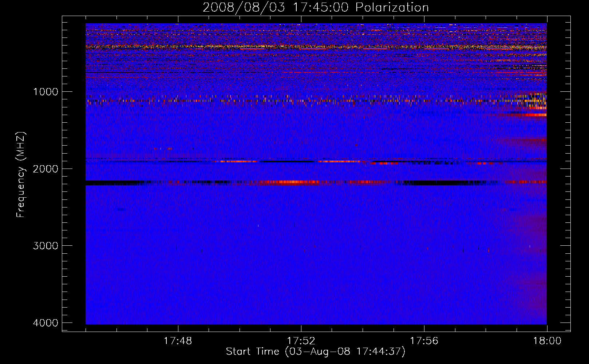
Task: Click the 17:52 time tick label
Action: click(x=301, y=341)
